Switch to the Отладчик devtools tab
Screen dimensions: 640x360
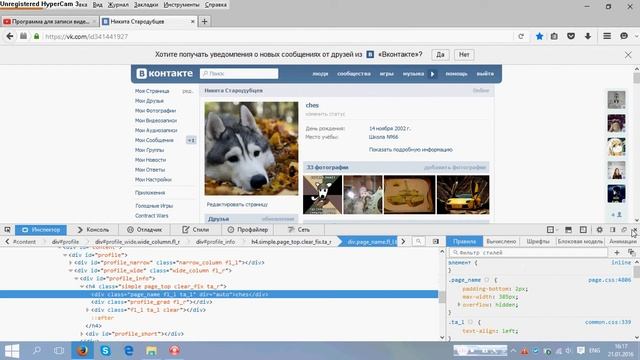tap(144, 230)
